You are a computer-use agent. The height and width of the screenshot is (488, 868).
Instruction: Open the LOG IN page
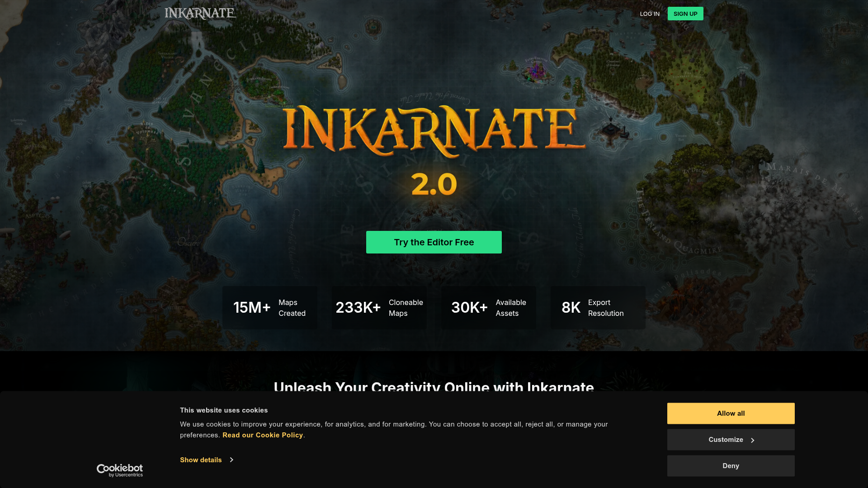pos(650,14)
